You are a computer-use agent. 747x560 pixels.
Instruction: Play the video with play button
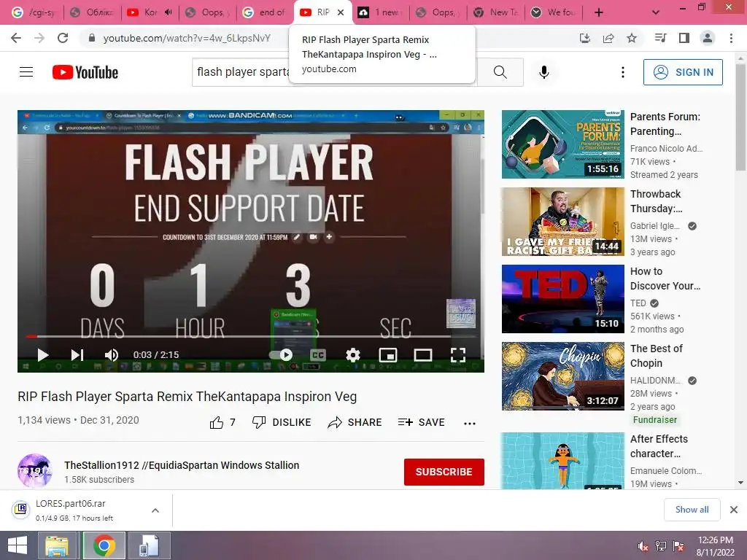pos(43,355)
